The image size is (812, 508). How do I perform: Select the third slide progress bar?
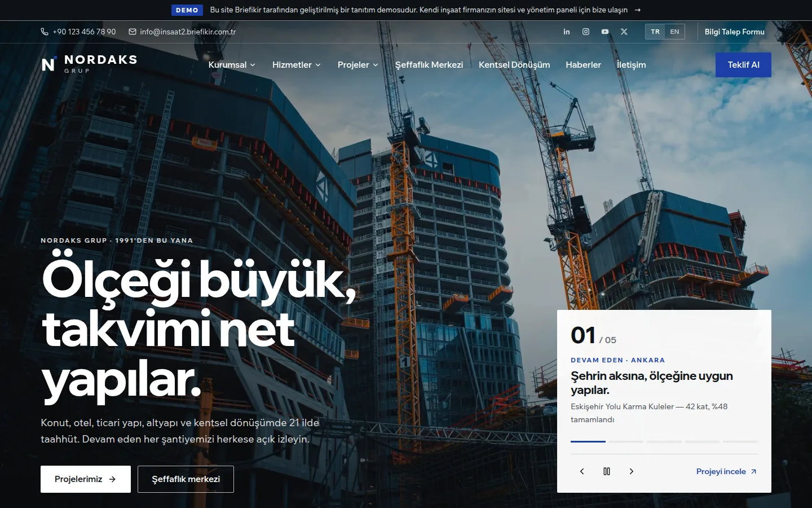point(664,441)
